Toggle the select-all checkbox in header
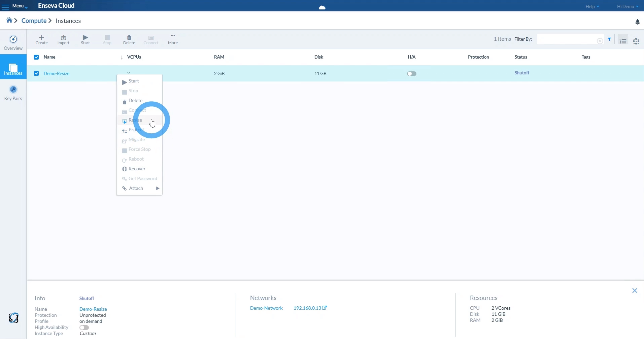 click(36, 57)
